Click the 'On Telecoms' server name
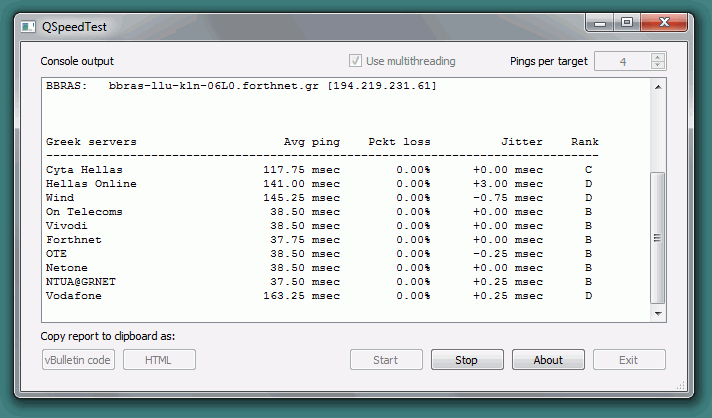Screen dimensions: 712x418 pyautogui.click(x=84, y=212)
